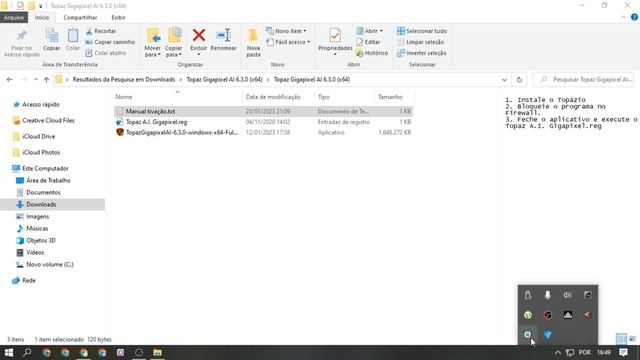Open address bar history dropdown chevron

(x=504, y=80)
